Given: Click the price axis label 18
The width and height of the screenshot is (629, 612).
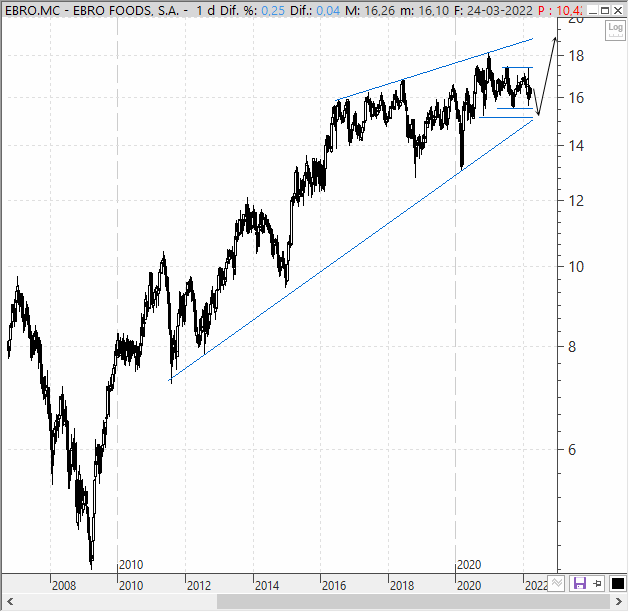Looking at the screenshot, I should (x=576, y=56).
